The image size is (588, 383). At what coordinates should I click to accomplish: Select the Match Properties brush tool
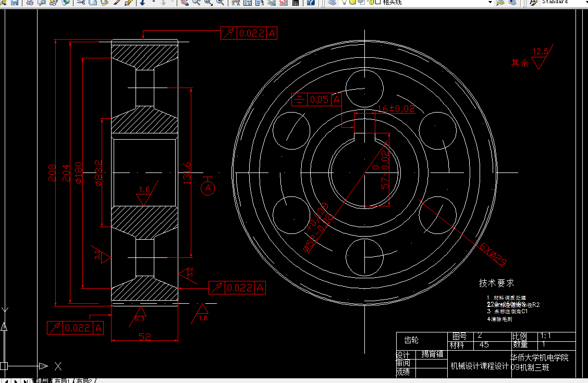(x=117, y=2)
